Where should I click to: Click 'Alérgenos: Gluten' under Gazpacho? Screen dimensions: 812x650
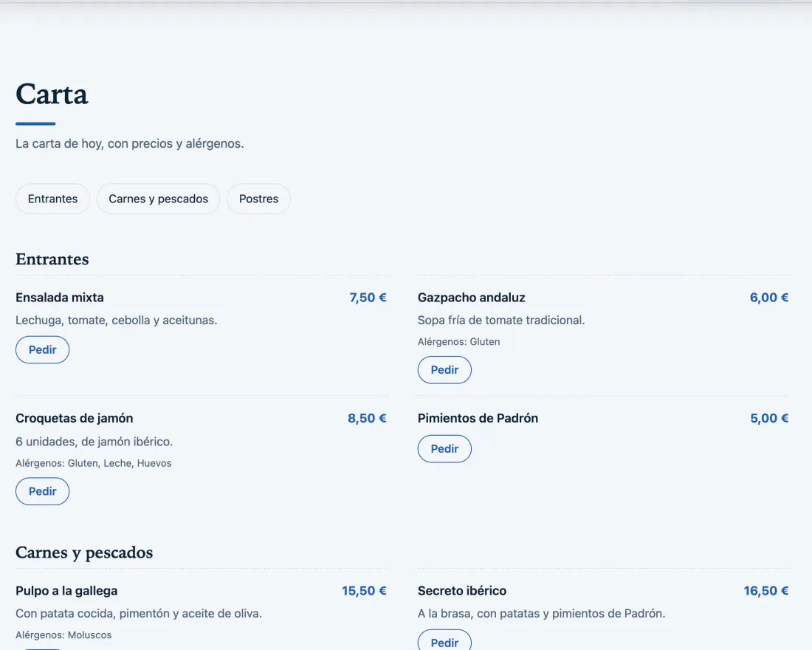coord(459,342)
